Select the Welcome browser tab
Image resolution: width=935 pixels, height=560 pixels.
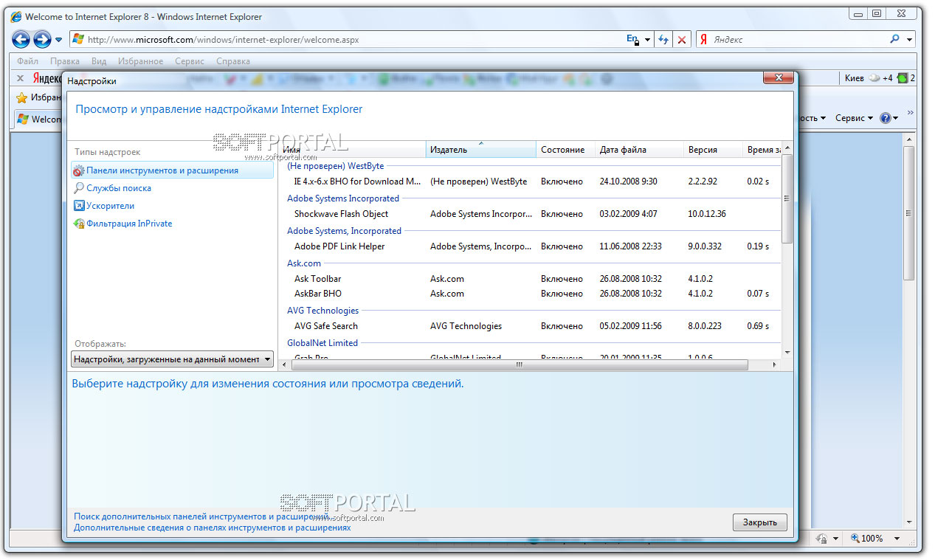click(x=38, y=119)
